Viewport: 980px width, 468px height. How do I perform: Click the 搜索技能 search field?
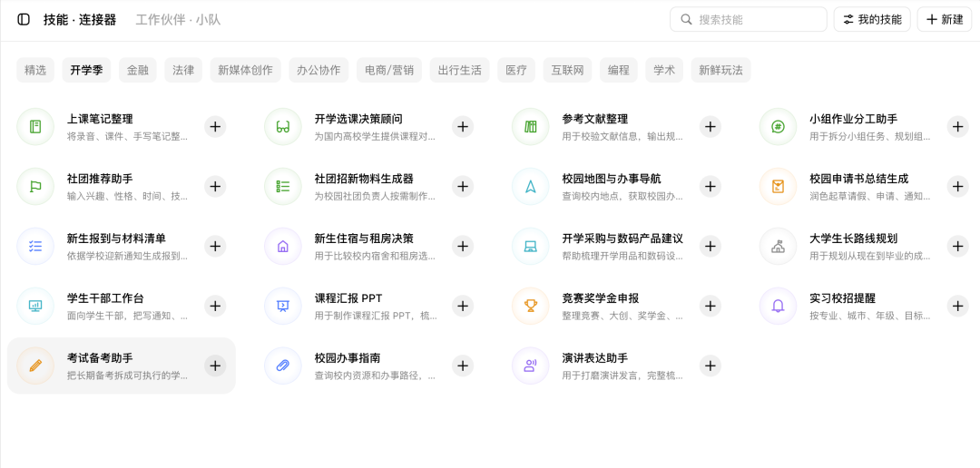748,19
